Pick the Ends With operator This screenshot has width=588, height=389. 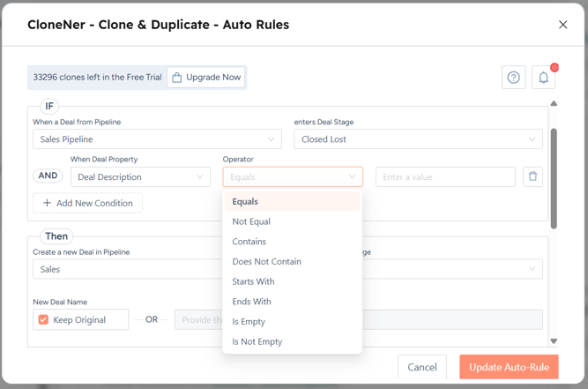(x=293, y=302)
